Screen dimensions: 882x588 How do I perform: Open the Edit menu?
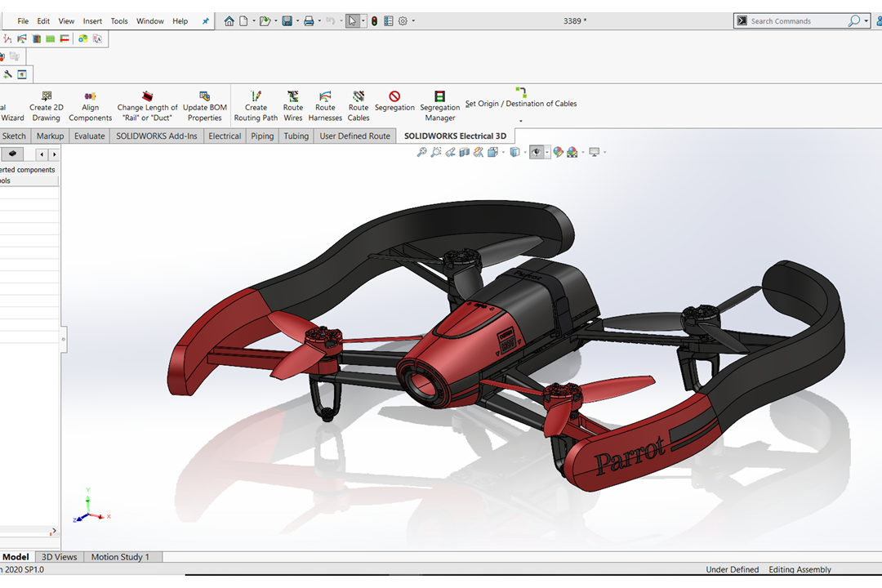pos(43,20)
